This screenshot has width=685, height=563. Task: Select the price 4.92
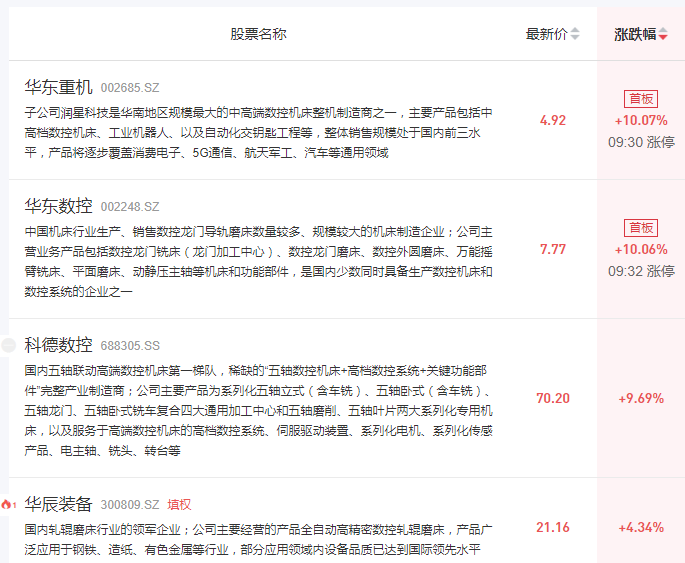[553, 120]
